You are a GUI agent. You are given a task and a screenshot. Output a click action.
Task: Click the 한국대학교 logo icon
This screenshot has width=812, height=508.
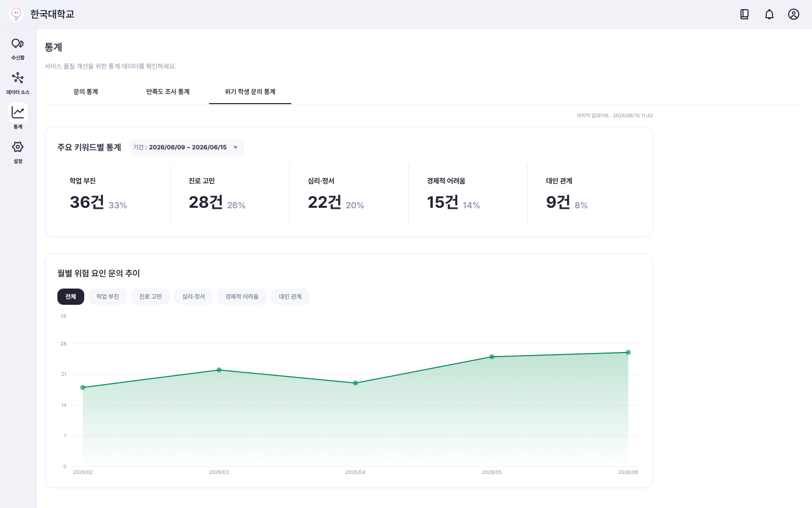16,14
